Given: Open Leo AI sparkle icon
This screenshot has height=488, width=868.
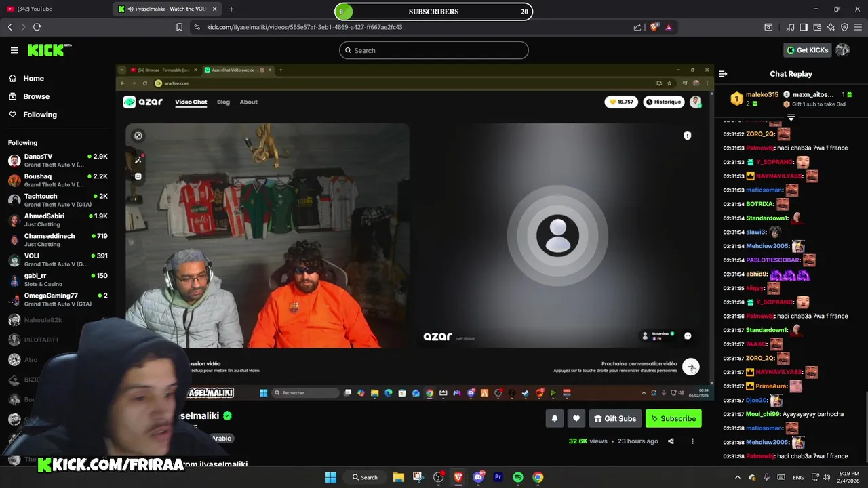Looking at the screenshot, I should [831, 27].
